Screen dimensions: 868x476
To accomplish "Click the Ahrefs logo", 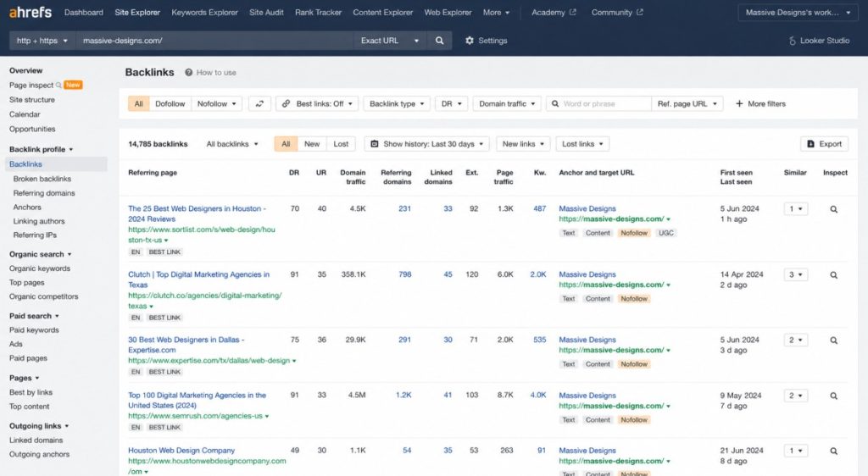I will (31, 12).
